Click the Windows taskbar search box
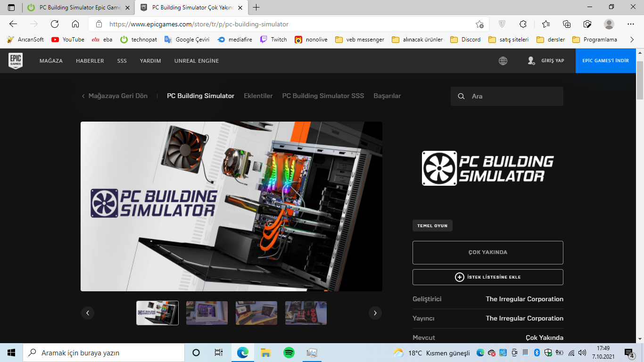Viewport: 644px width, 362px height. pos(104,353)
